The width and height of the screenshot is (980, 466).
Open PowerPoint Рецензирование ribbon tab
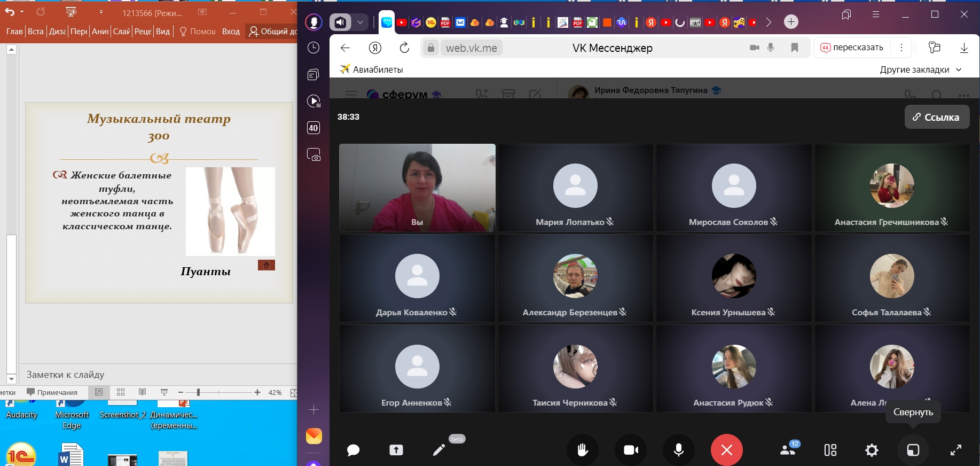[x=143, y=32]
